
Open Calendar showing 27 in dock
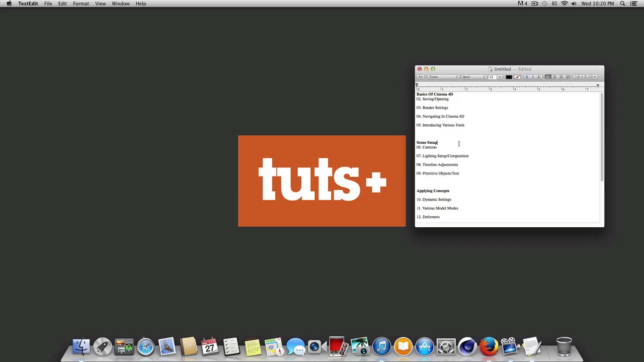210,346
